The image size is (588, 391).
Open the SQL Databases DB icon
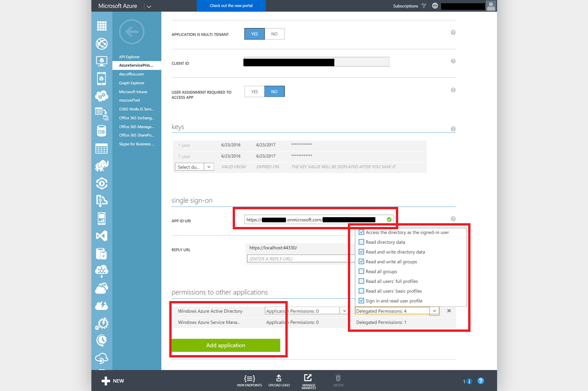[x=102, y=131]
